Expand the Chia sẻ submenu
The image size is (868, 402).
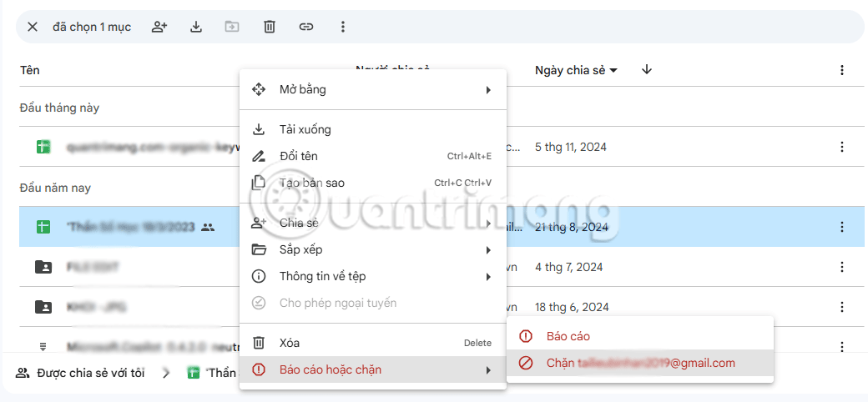tap(372, 224)
